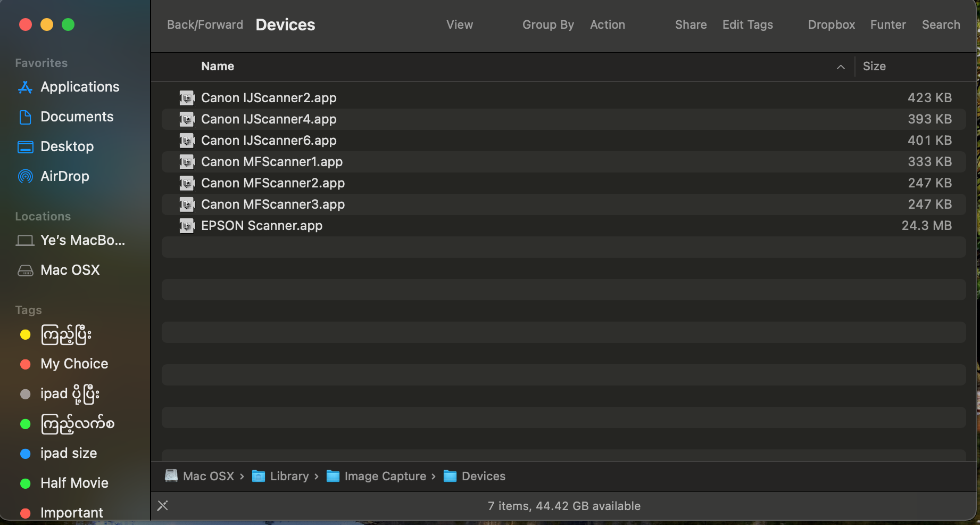Click the 423 KB size value

point(930,98)
